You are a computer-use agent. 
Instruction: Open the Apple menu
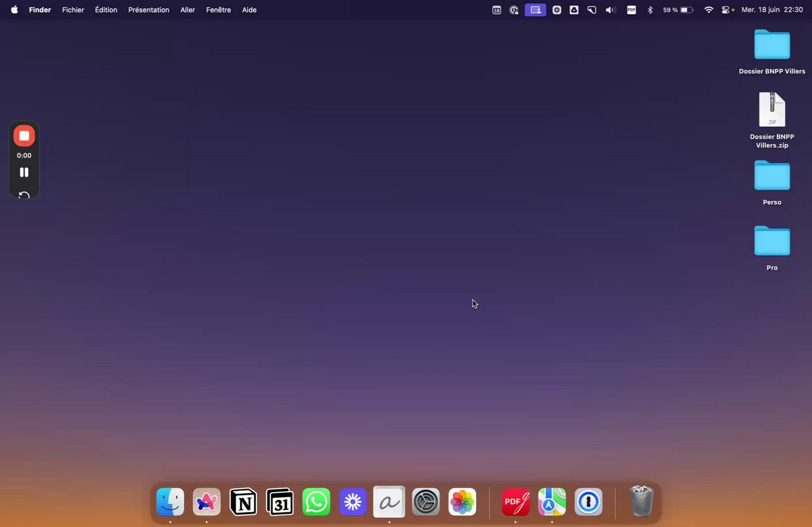[x=14, y=10]
